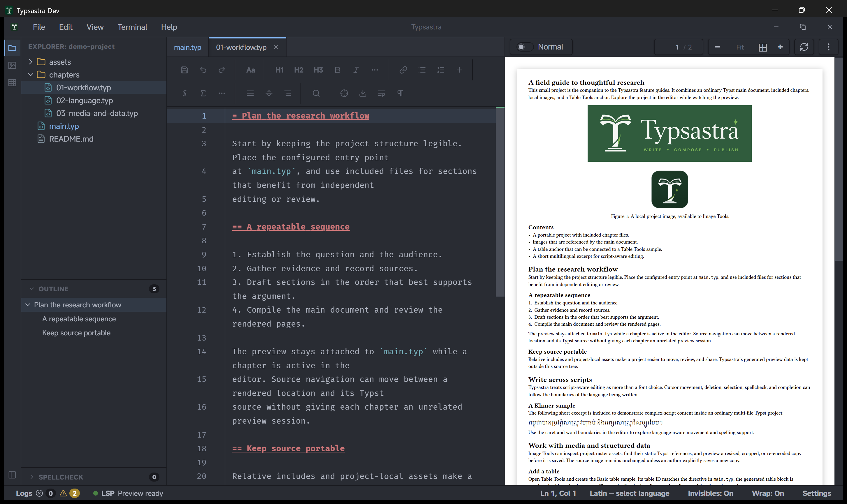Open the Help menu

click(x=169, y=27)
